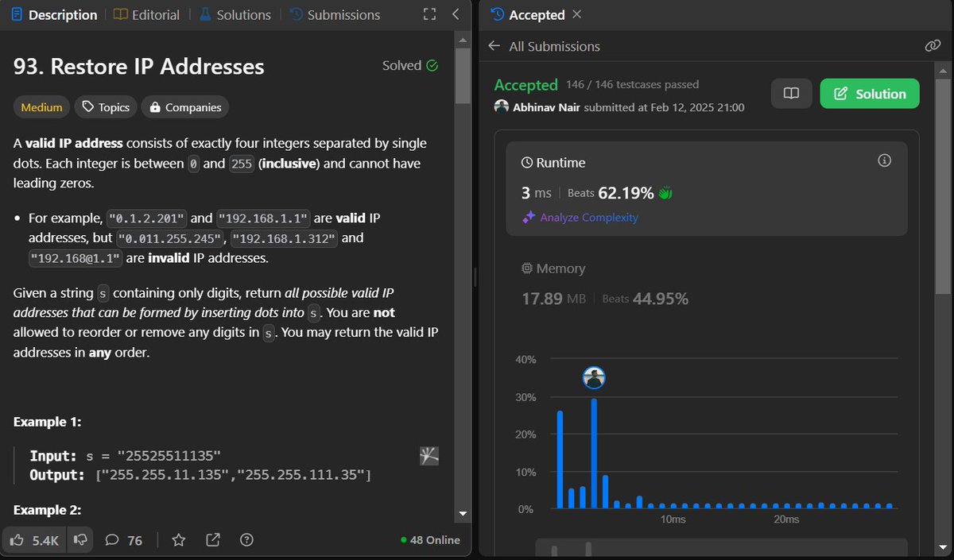The image size is (954, 560).
Task: Open the locked Companies tag
Action: point(186,107)
